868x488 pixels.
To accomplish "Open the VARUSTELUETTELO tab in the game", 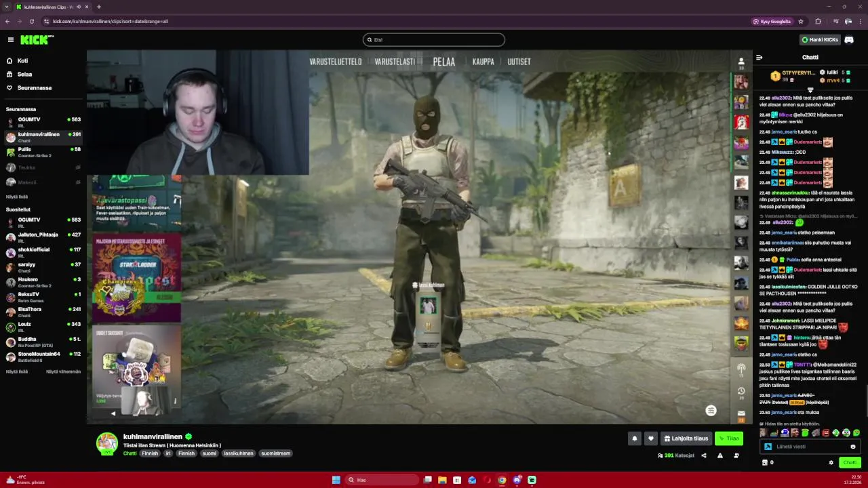I will click(336, 62).
